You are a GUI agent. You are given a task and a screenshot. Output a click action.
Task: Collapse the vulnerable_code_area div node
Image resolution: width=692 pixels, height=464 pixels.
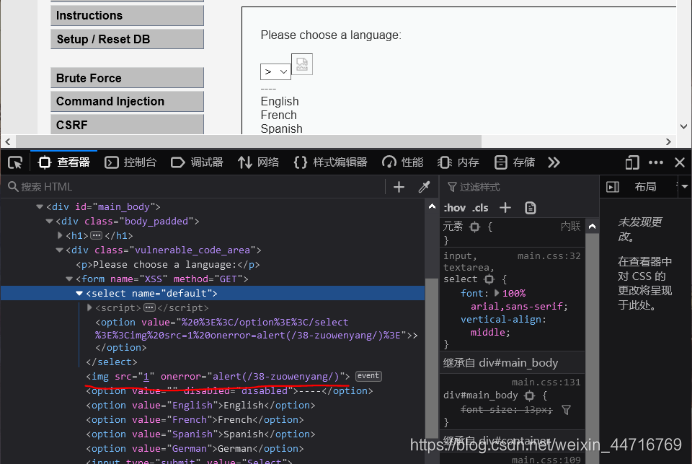coord(59,250)
